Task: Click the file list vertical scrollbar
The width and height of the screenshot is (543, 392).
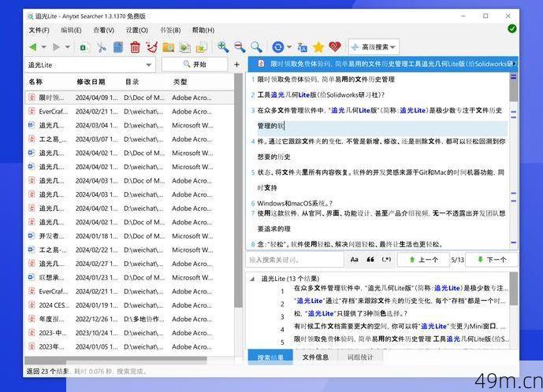Action: pos(238,190)
